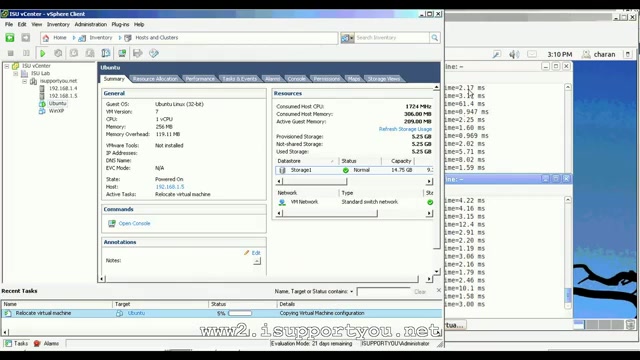Click the green back navigation arrow
Screen dimensions: 640x360
pos(10,38)
